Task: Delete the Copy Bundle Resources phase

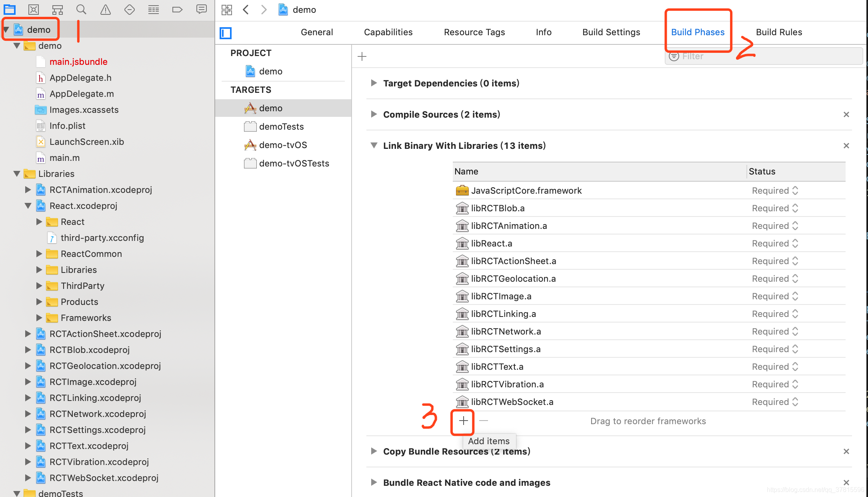Action: click(x=846, y=451)
